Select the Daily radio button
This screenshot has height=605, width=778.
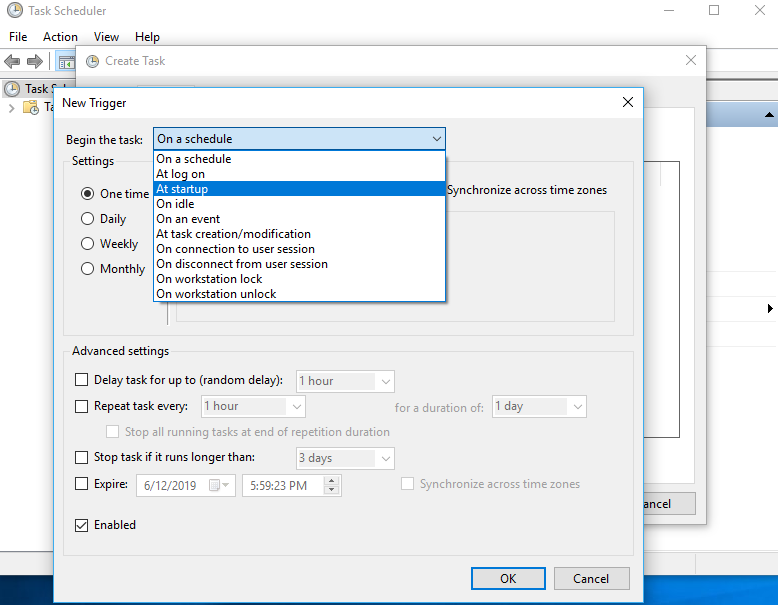(87, 218)
